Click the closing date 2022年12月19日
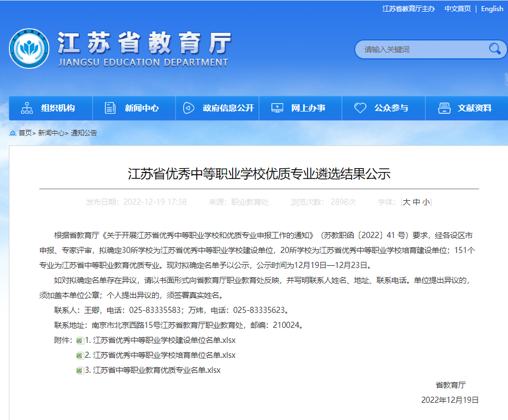Image resolution: width=508 pixels, height=420 pixels. pos(450,400)
